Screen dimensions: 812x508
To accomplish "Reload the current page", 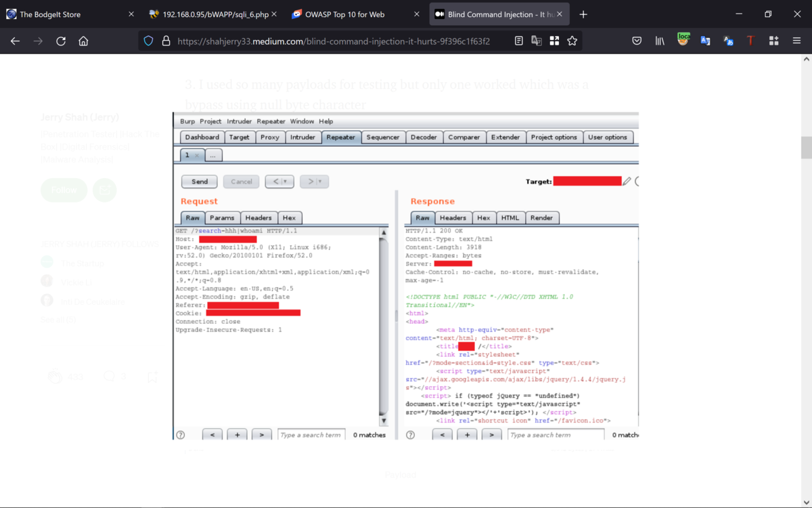I will pos(61,41).
